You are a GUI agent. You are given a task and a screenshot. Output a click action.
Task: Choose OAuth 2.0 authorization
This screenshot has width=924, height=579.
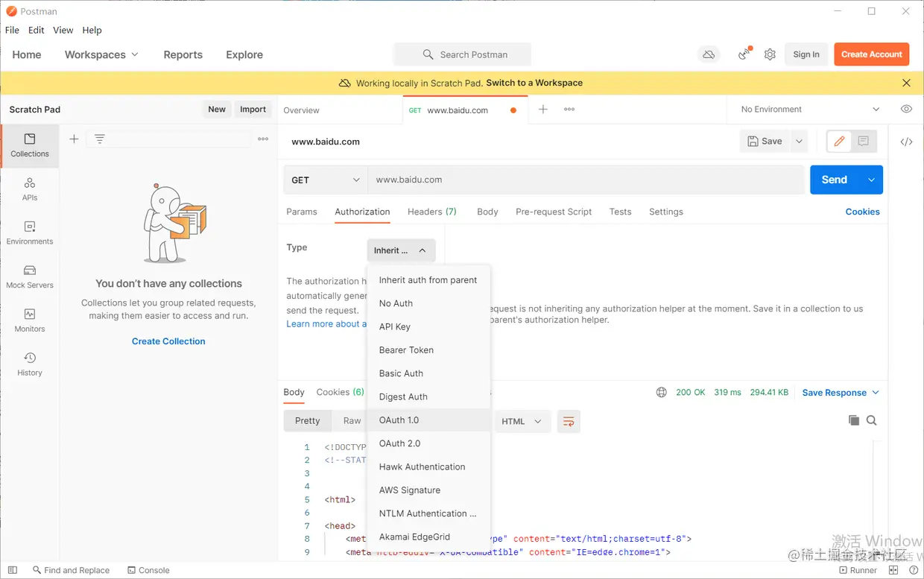[x=429, y=443]
